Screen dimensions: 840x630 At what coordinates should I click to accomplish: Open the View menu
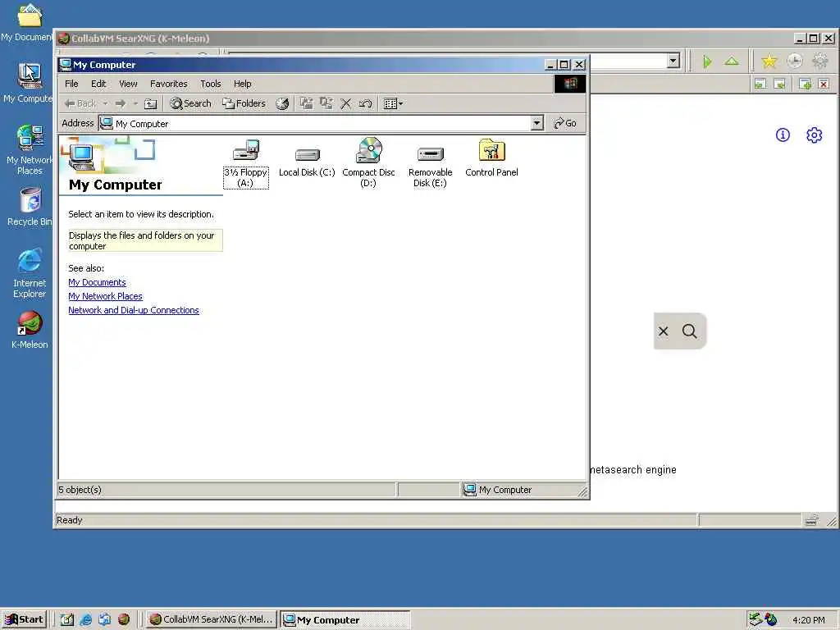(128, 84)
